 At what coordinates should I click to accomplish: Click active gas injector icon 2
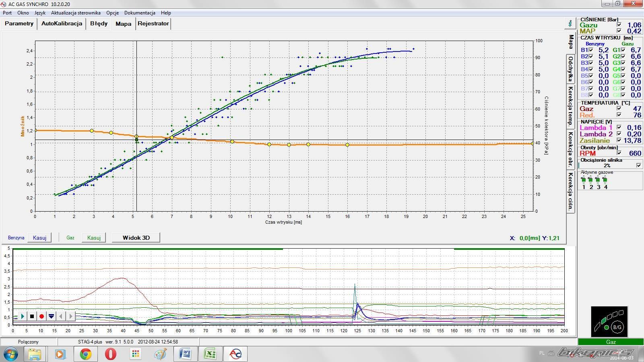pos(591,181)
